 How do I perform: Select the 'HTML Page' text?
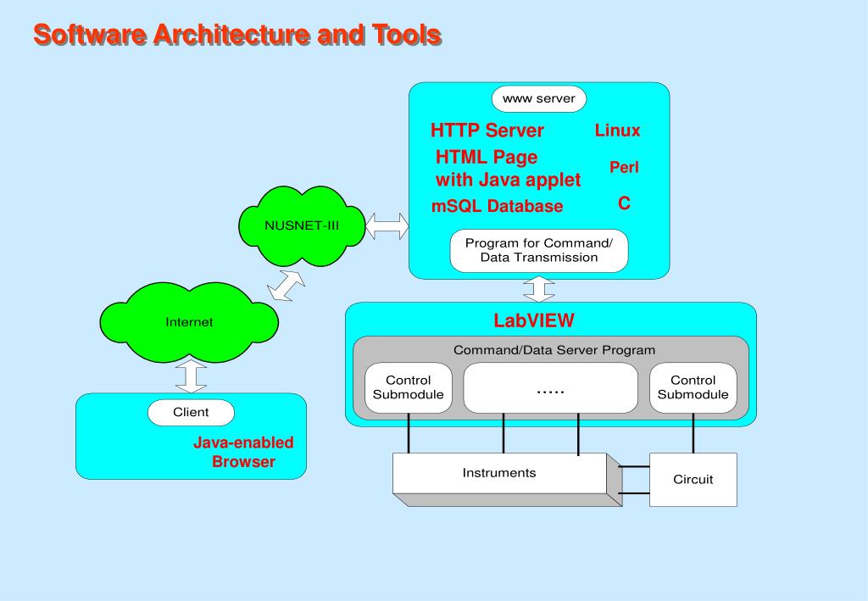point(487,157)
